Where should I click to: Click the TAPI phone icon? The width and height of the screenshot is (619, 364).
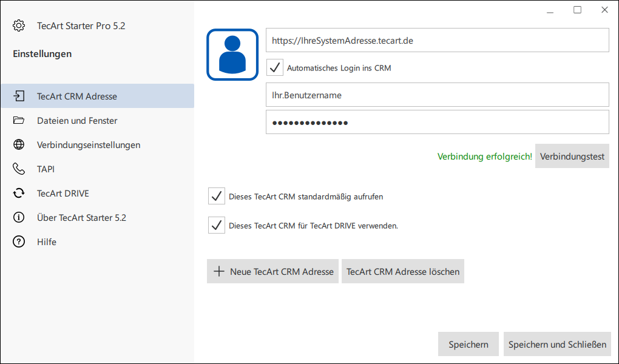pos(19,169)
